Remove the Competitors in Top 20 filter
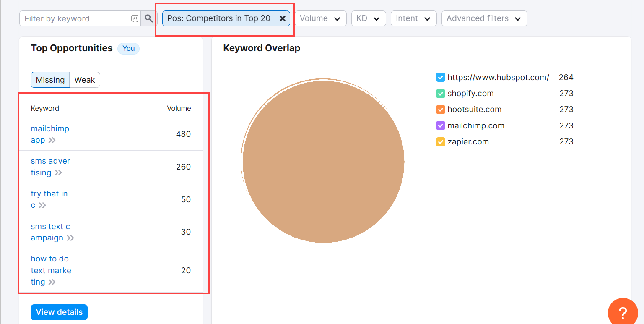Viewport: 644px width, 324px height. pyautogui.click(x=283, y=18)
